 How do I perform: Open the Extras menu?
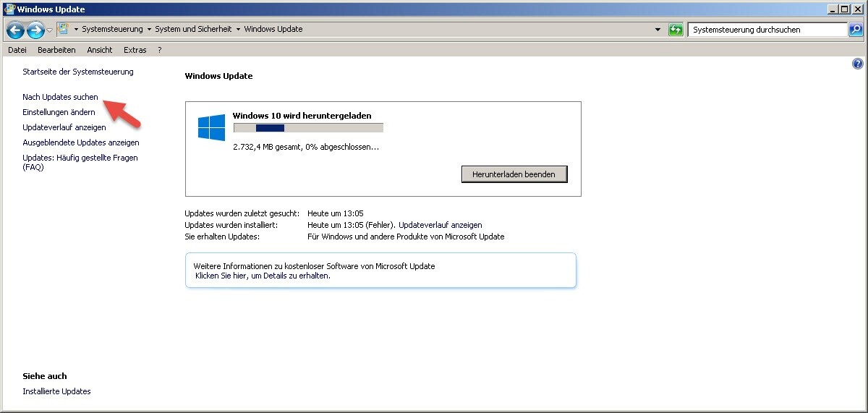135,50
